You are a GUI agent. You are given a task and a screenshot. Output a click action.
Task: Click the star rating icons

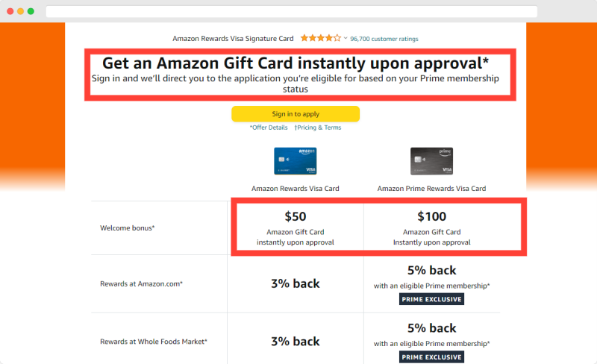point(321,38)
